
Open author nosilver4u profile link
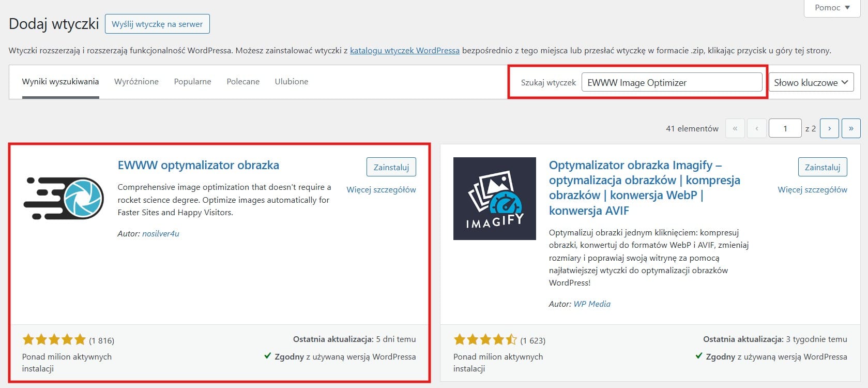[x=161, y=234]
